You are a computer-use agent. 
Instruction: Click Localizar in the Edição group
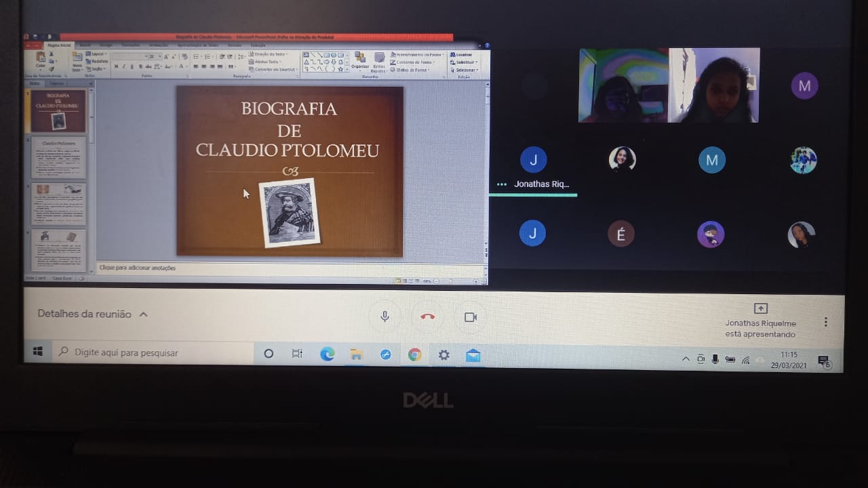click(461, 54)
